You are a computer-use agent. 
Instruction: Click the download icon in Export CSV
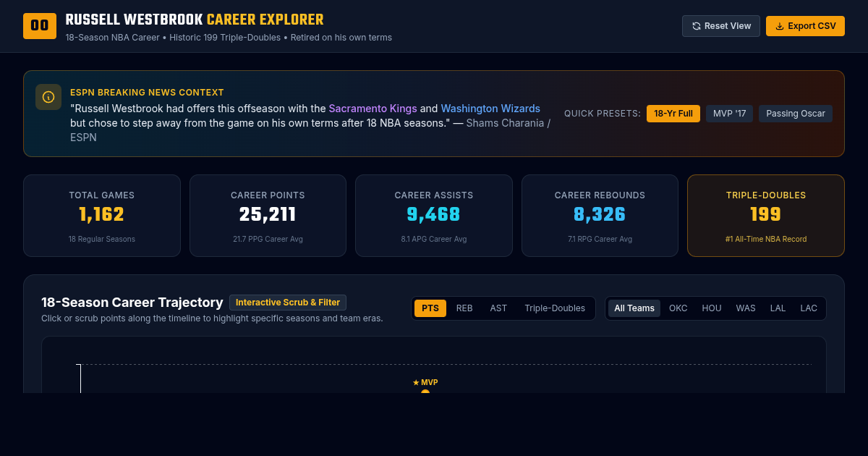tap(780, 26)
